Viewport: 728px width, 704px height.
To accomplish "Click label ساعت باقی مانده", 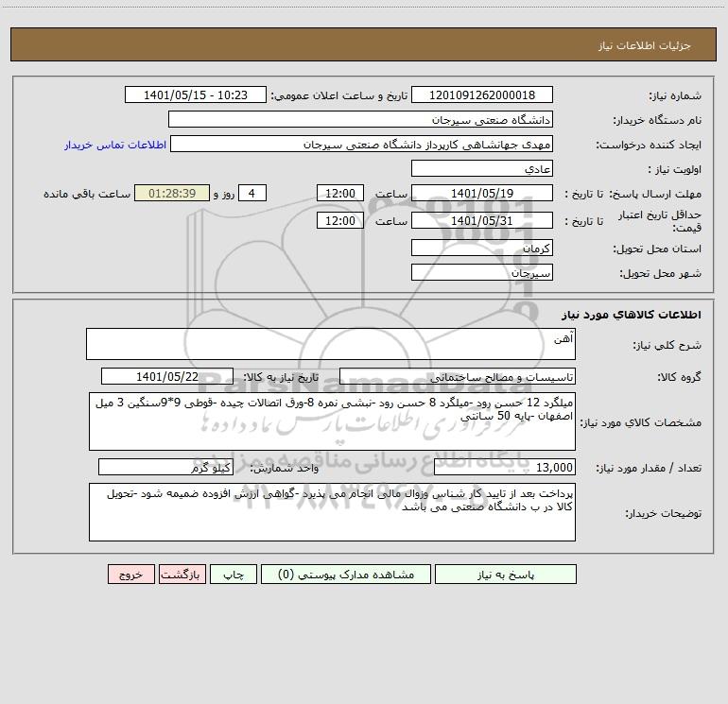I will 87,194.
